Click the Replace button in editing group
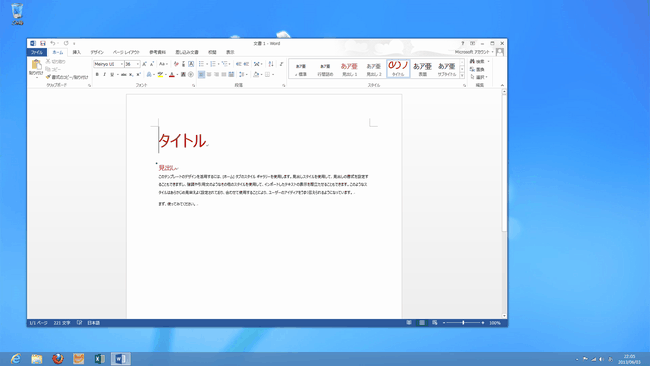Screen dimensions: 650x366 pyautogui.click(x=477, y=69)
